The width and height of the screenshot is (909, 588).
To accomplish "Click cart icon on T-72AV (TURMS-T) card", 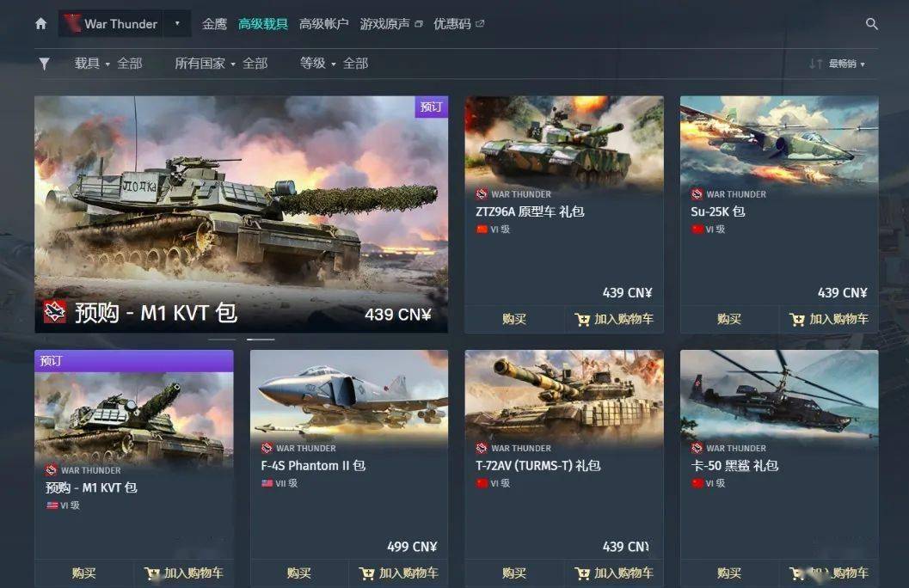I will 582,573.
